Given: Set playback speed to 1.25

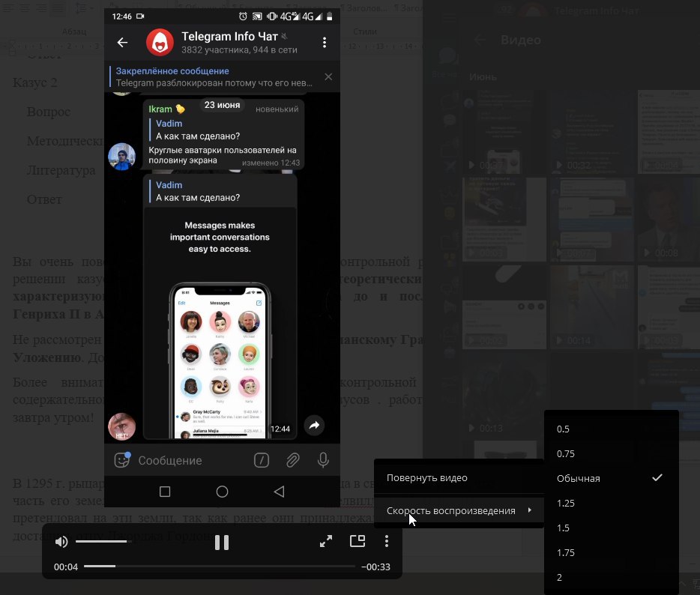Looking at the screenshot, I should (x=611, y=503).
